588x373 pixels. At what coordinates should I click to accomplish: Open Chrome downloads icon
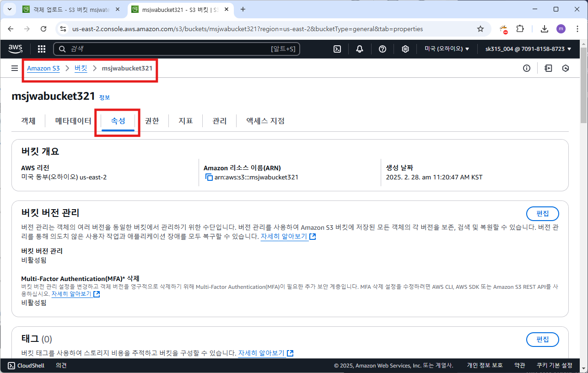545,29
